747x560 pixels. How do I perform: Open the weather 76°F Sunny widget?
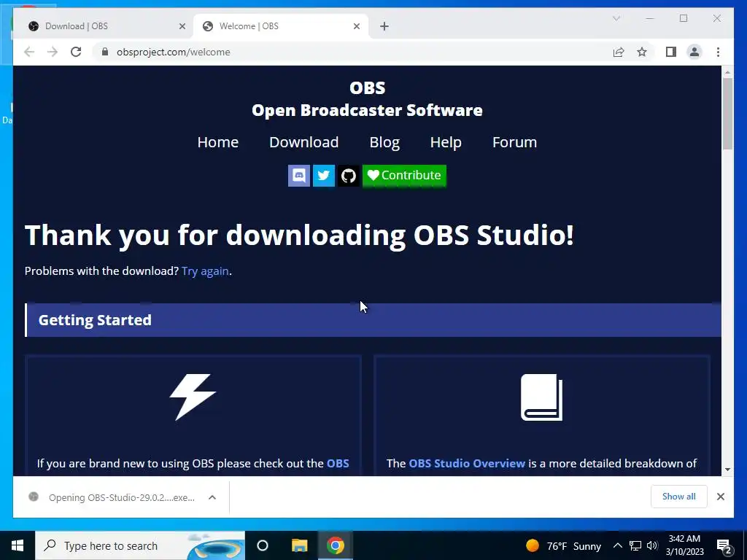pyautogui.click(x=563, y=545)
